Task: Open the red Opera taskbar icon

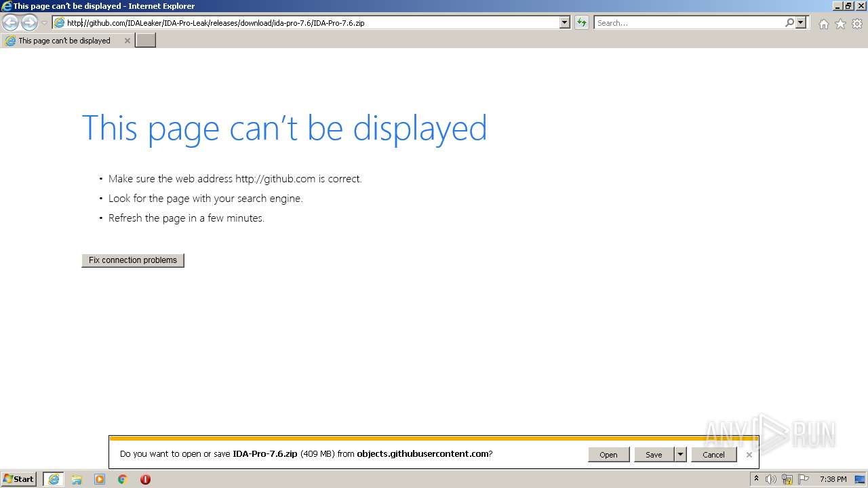Action: 145,479
